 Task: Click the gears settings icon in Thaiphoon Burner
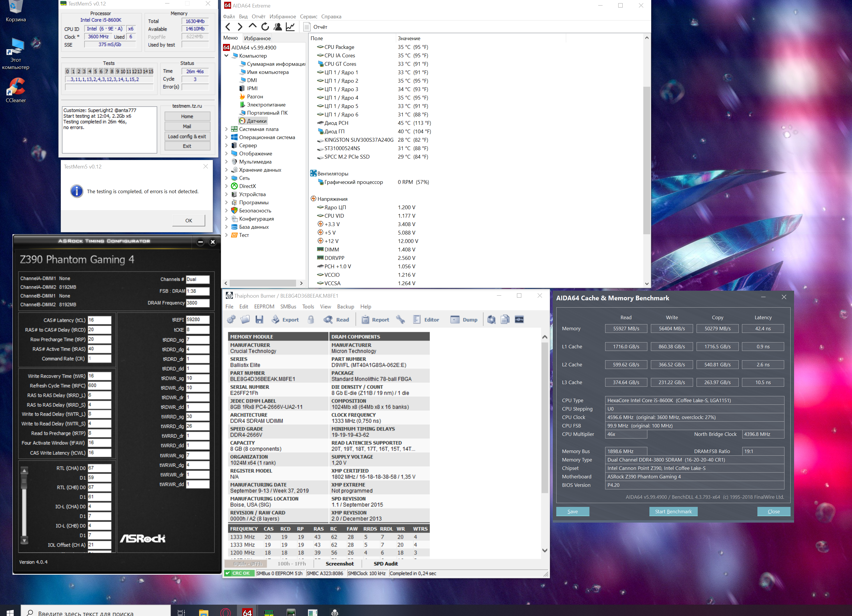231,320
